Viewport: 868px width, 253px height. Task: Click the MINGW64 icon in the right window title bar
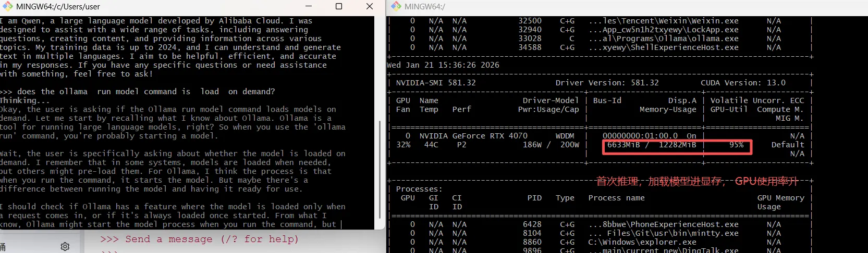pyautogui.click(x=396, y=6)
